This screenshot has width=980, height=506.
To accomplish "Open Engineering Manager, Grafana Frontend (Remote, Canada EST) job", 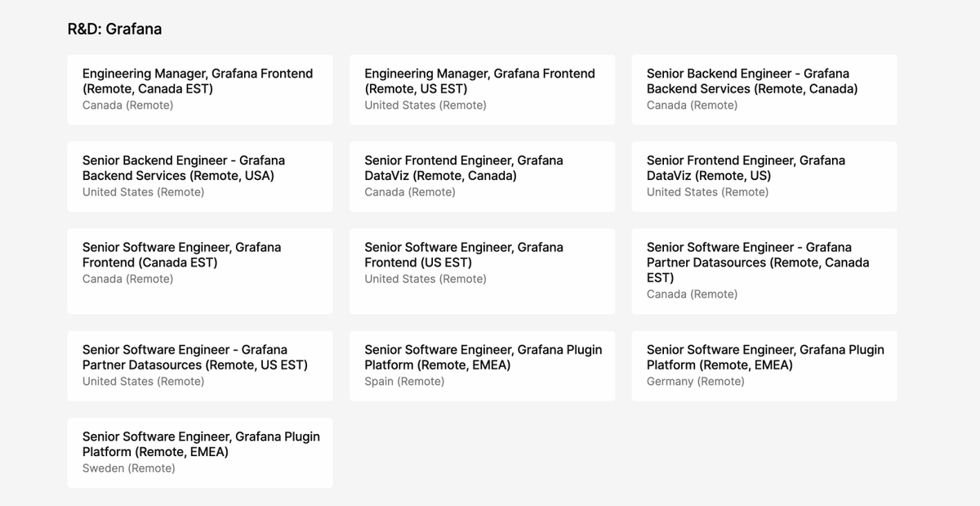I will coord(200,90).
